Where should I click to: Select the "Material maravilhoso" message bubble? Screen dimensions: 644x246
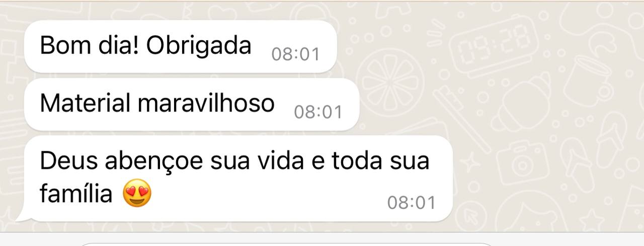[192, 104]
